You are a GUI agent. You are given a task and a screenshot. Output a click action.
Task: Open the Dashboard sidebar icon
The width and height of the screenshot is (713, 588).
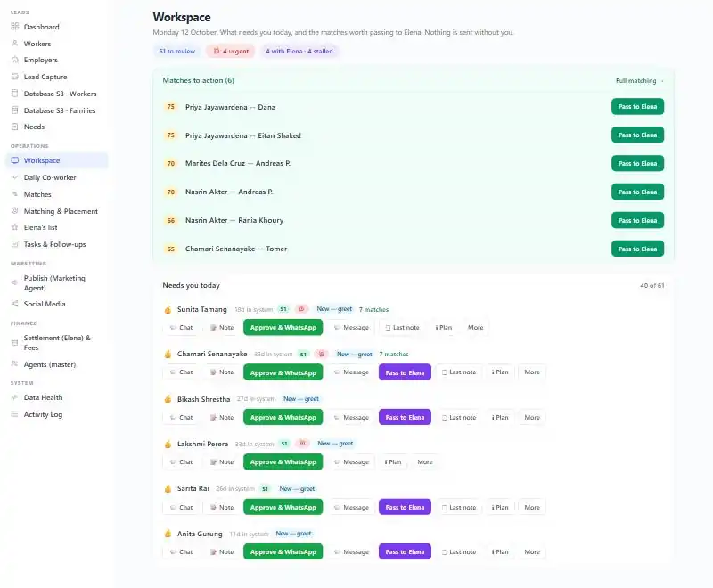(x=15, y=27)
